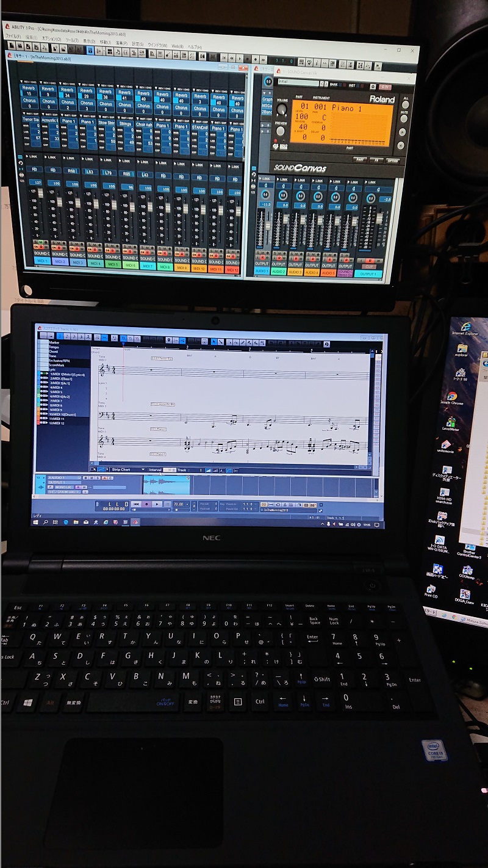Open the Windows Start button on laptop
This screenshot has width=488, height=868.
click(x=37, y=522)
